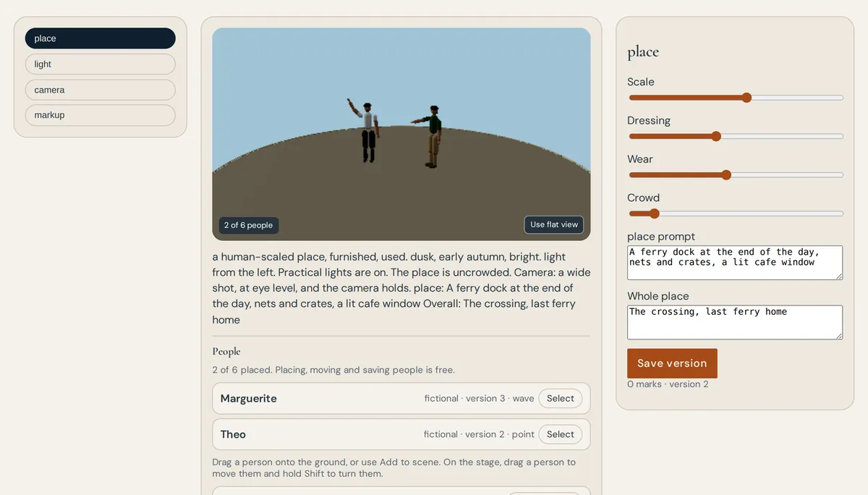Click the Marguerite name in the list

click(249, 399)
